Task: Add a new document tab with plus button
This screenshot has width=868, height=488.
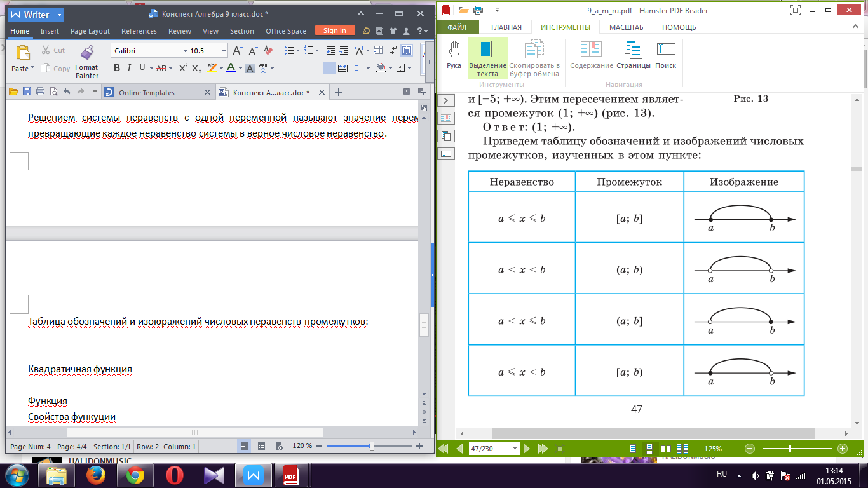Action: (339, 93)
